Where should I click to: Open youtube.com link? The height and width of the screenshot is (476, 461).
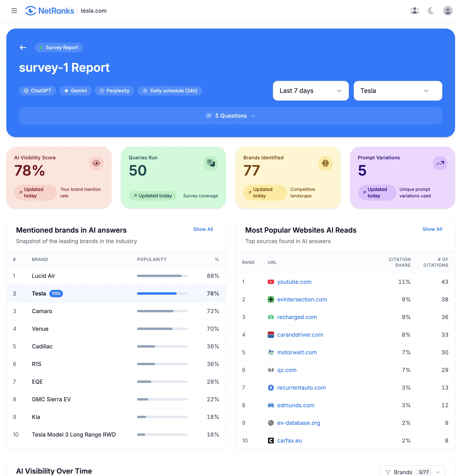(x=294, y=282)
